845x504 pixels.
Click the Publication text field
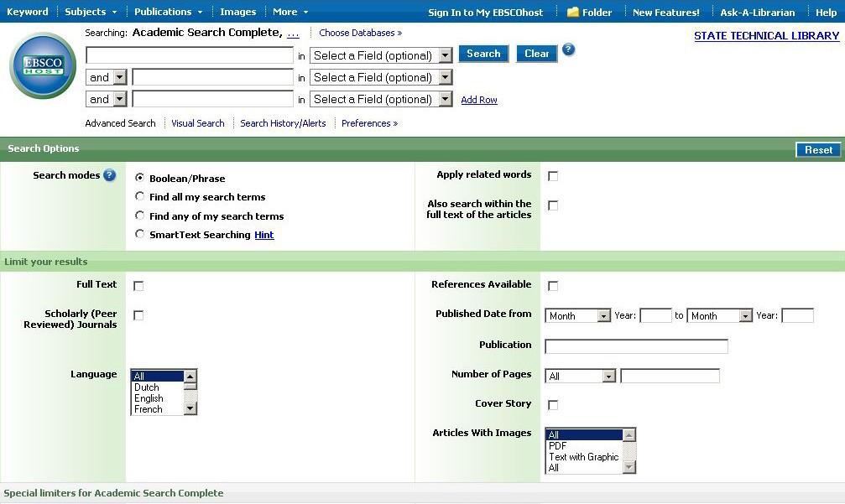636,346
